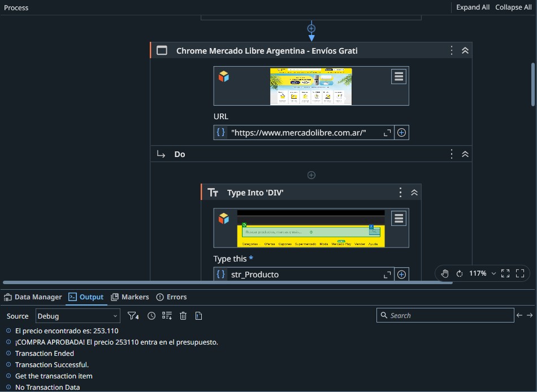Click the Mercado Libre homepage thumbnail
The width and height of the screenshot is (537, 392).
[x=311, y=86]
